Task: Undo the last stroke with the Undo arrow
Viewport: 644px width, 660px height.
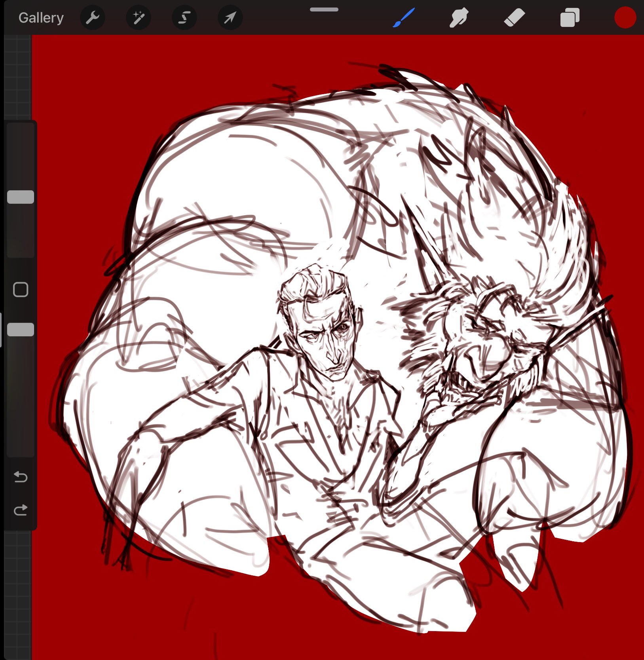Action: (x=21, y=477)
